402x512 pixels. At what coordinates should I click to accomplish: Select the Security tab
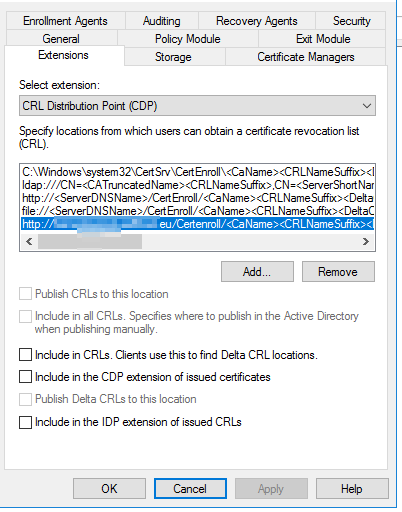click(x=351, y=21)
